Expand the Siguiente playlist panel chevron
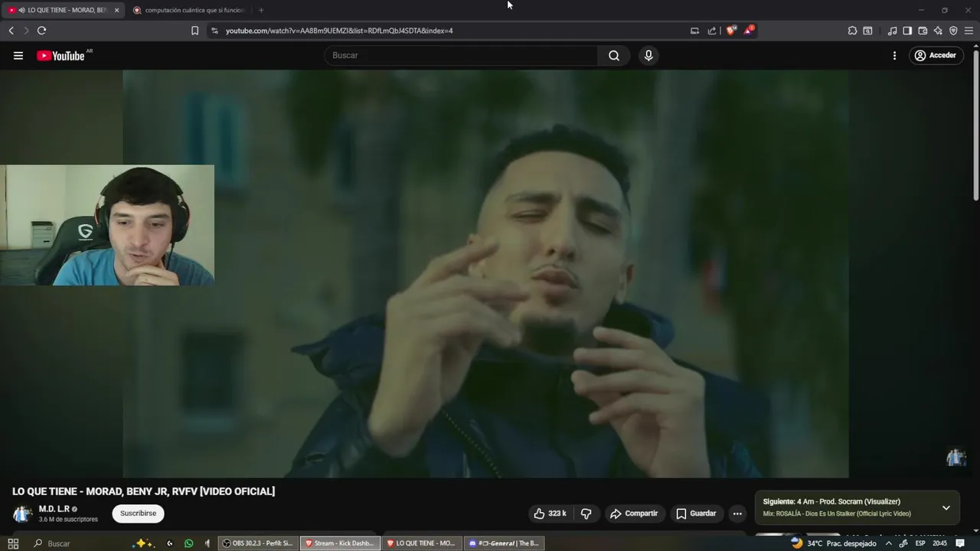 [x=946, y=508]
